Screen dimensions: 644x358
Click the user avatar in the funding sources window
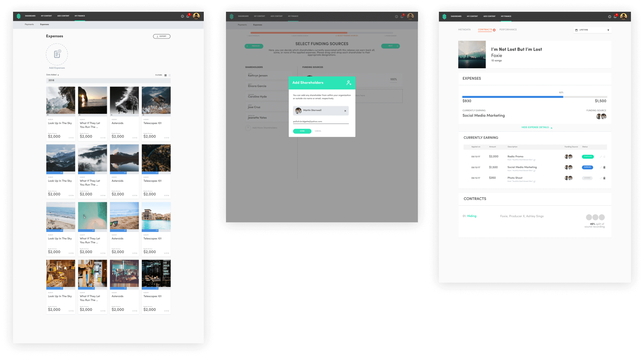[x=411, y=16]
